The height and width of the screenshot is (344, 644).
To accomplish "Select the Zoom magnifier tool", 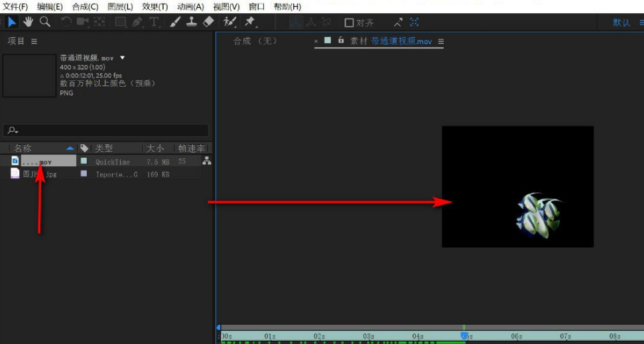I will coord(44,22).
